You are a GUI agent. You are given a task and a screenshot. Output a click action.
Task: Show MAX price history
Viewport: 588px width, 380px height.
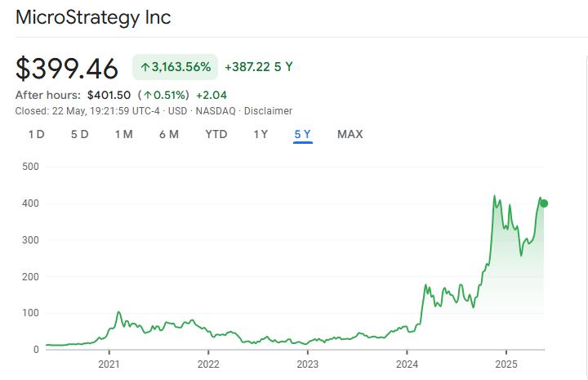(350, 134)
